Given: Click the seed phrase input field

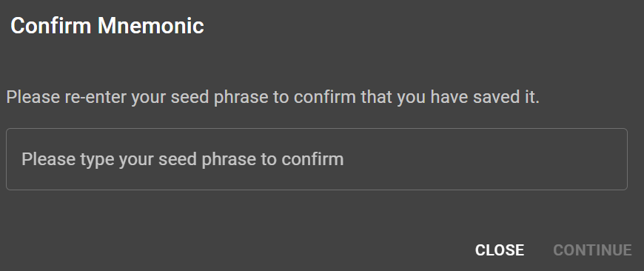Looking at the screenshot, I should click(317, 159).
